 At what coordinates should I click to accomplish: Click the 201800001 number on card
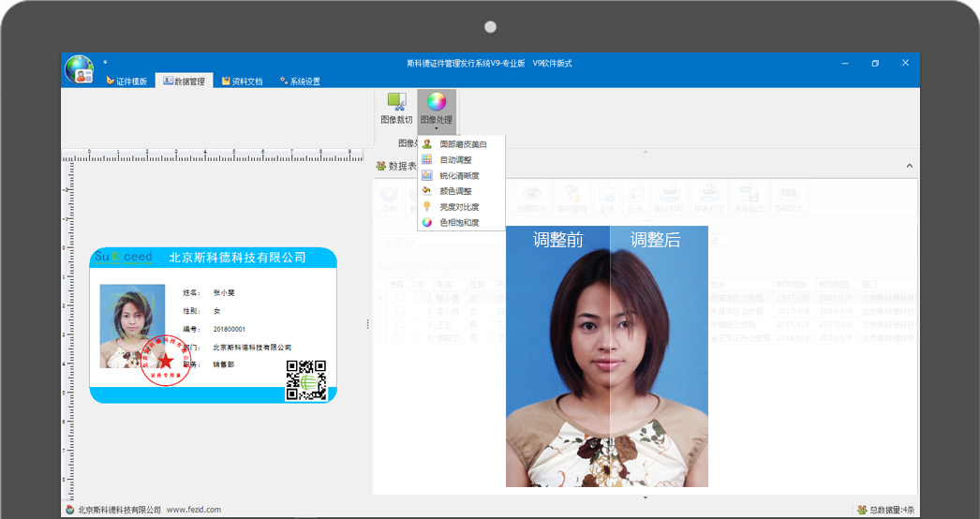(230, 329)
